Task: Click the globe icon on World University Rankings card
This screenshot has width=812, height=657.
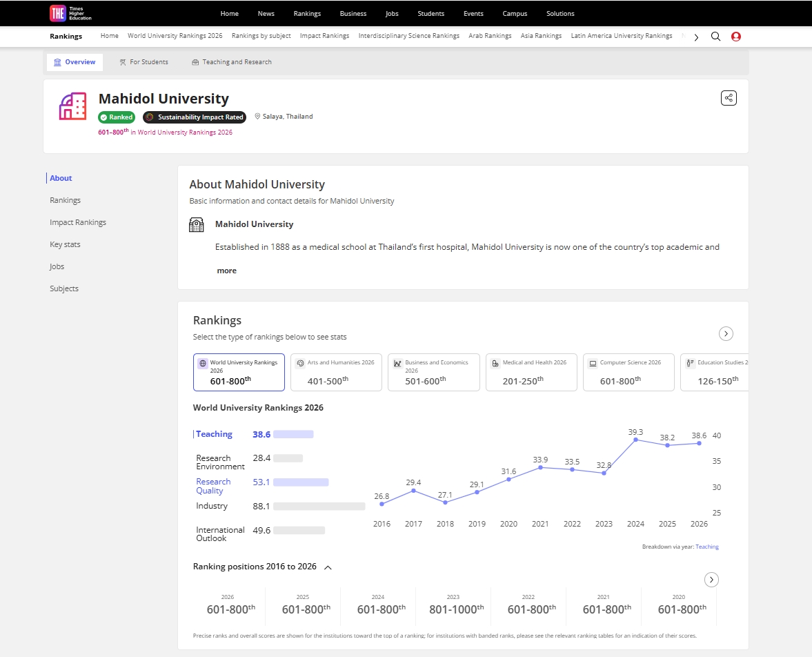Action: 203,363
